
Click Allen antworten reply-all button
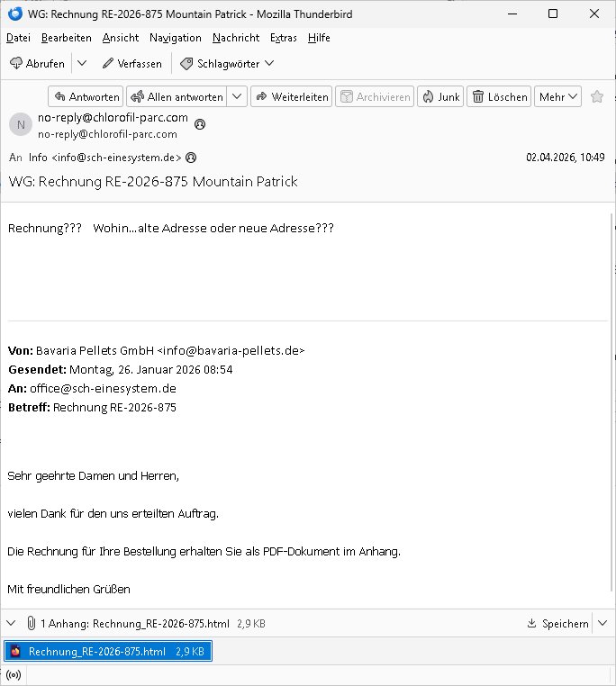(177, 96)
